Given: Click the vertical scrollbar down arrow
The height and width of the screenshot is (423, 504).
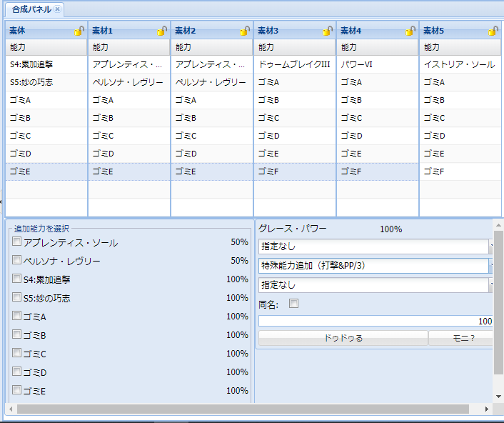Looking at the screenshot, I should [498, 397].
